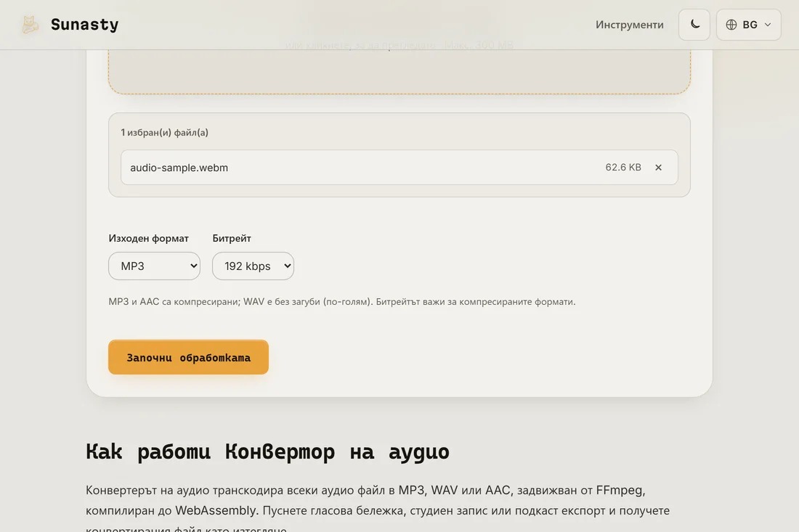Screen dimensions: 799x532
Task: Click the 1 избран(и) файл(а) label
Action: click(x=164, y=132)
